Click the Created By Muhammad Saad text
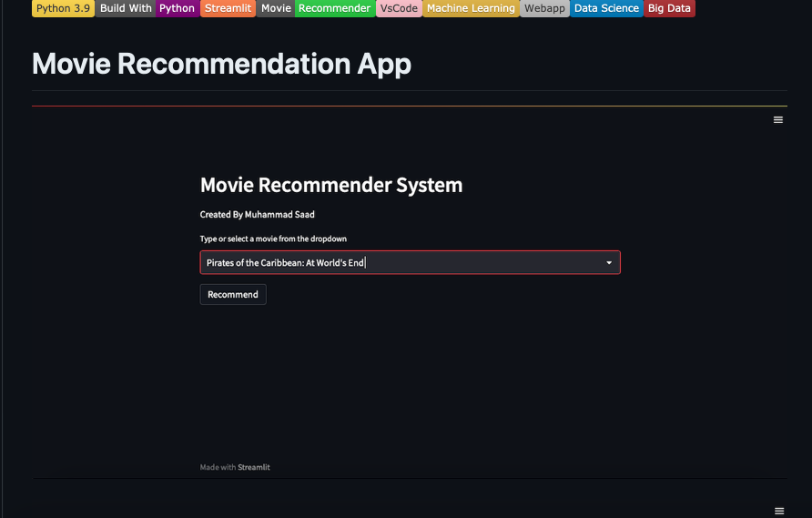812x518 pixels. (x=258, y=215)
